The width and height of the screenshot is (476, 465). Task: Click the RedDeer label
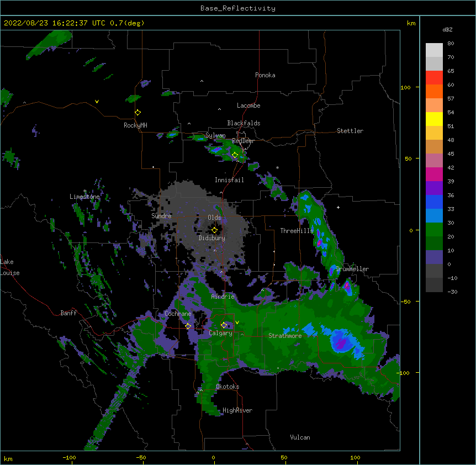point(243,141)
